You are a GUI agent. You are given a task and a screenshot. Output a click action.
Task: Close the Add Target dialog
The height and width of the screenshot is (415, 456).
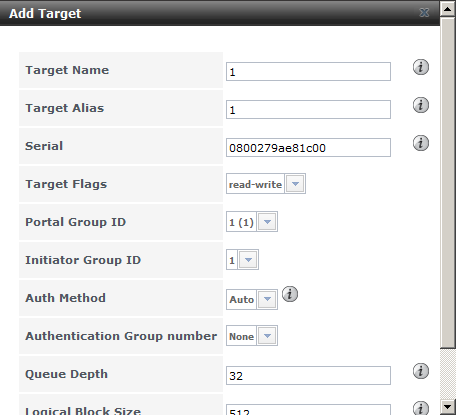[x=424, y=13]
